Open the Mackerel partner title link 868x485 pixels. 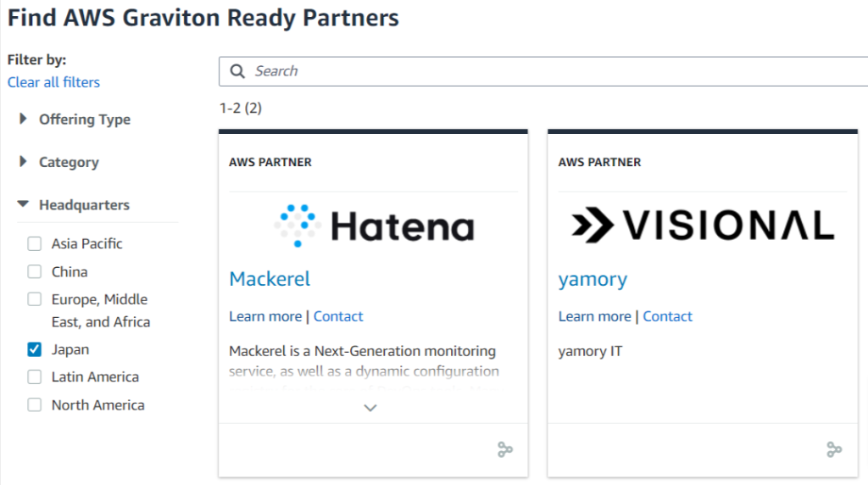pyautogui.click(x=270, y=278)
